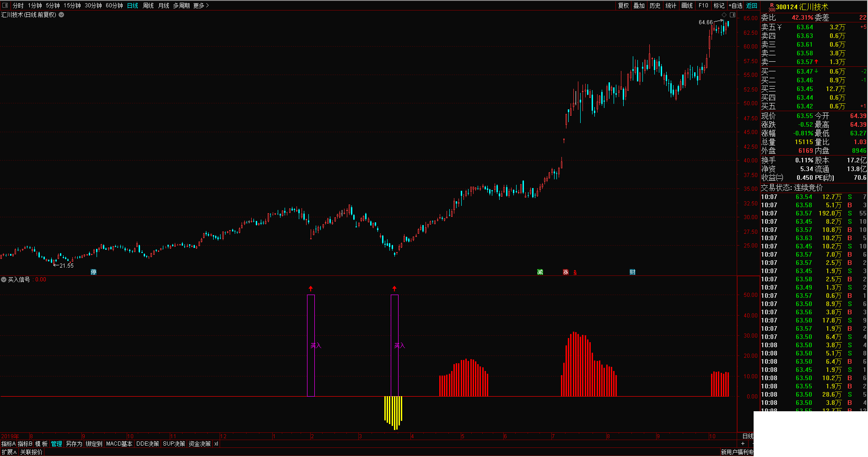Screen dimensions: 868x457
Task: Click the 减 event marker on chart
Action: click(540, 272)
